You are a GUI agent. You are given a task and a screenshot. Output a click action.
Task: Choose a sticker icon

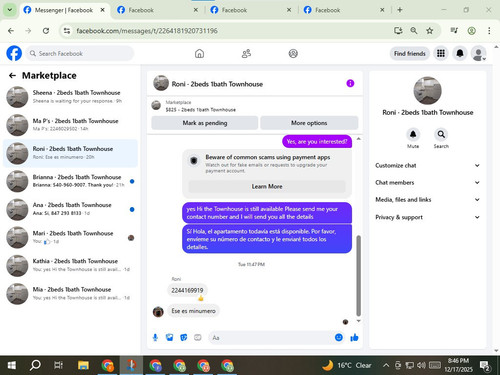(x=184, y=338)
